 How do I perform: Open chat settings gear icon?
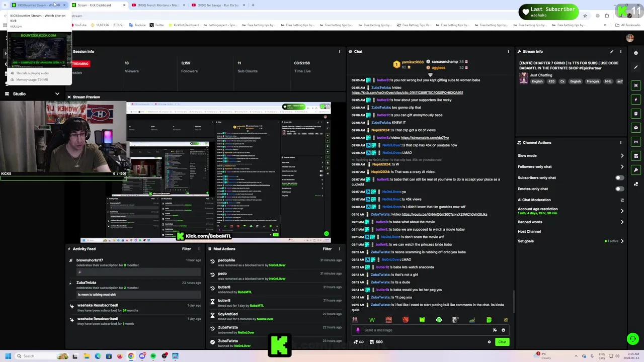coord(489,342)
